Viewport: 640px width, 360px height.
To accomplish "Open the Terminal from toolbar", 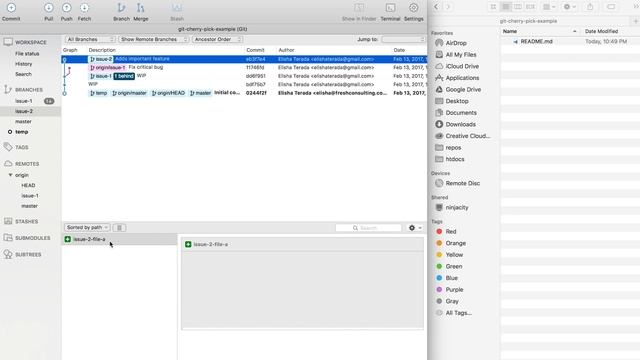I will [390, 8].
